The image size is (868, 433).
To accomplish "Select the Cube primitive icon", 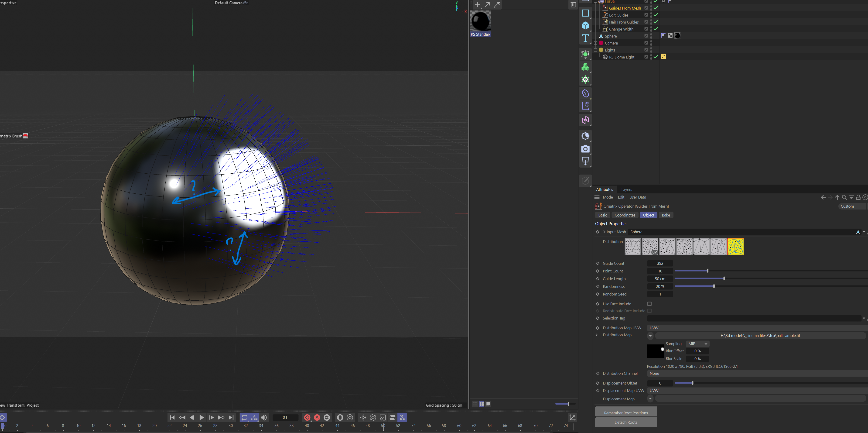I will 585,26.
